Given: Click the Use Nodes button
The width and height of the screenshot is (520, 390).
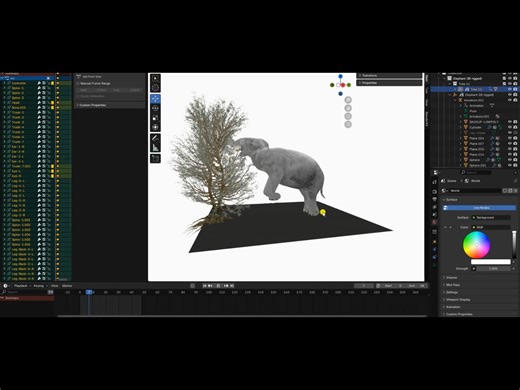Looking at the screenshot, I should (x=480, y=208).
